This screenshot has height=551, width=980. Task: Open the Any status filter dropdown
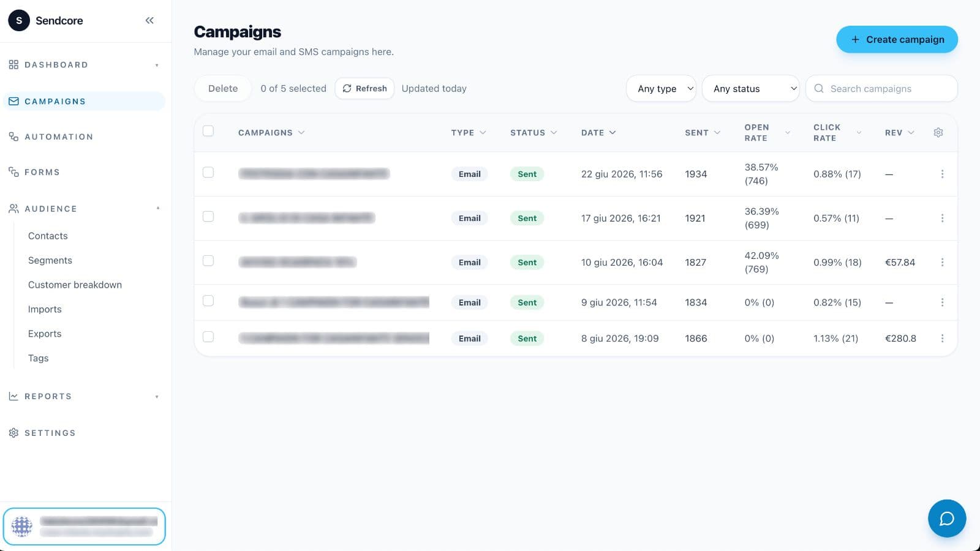coord(751,89)
